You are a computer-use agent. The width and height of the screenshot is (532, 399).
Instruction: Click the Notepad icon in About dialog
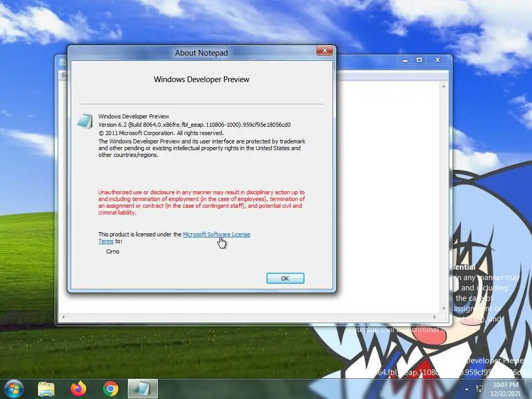click(85, 122)
